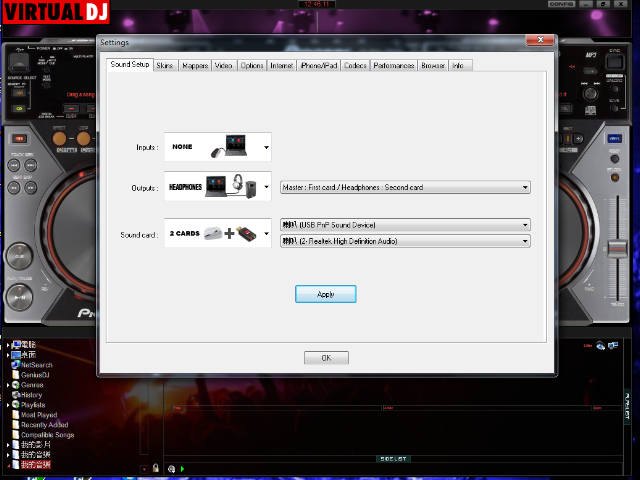Click the disc search icon in browser bar

tap(171, 469)
